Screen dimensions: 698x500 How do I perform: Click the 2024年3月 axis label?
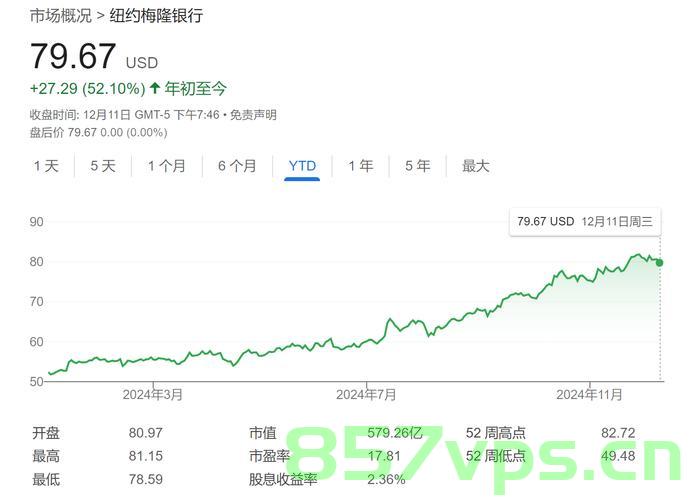point(153,394)
